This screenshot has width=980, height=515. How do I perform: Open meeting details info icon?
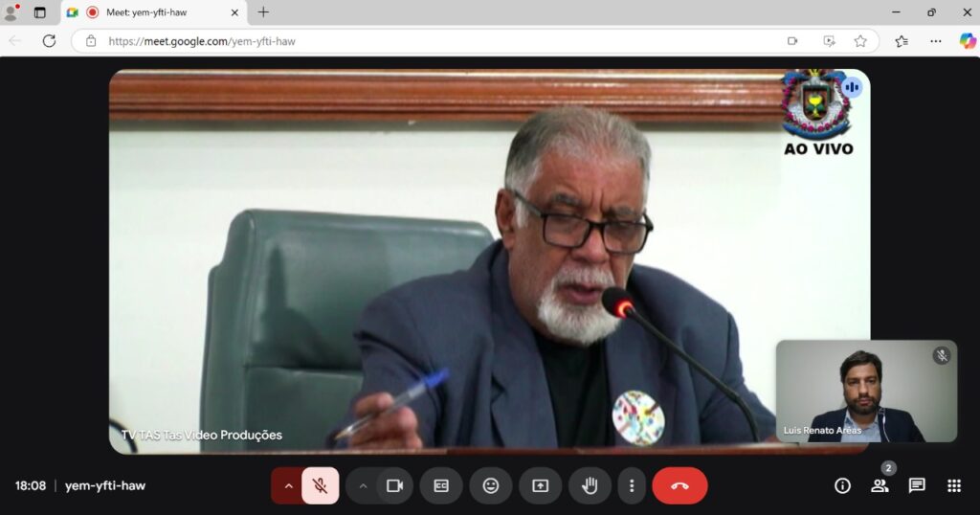[842, 485]
